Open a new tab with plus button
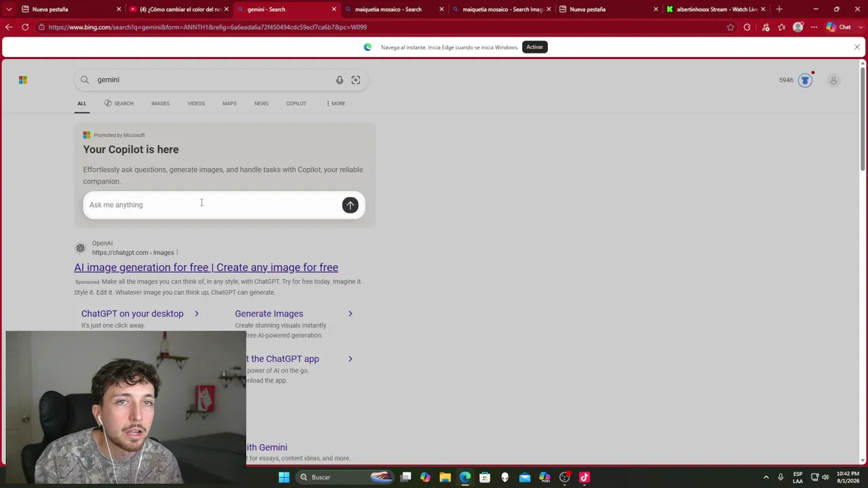868x488 pixels. [x=779, y=9]
